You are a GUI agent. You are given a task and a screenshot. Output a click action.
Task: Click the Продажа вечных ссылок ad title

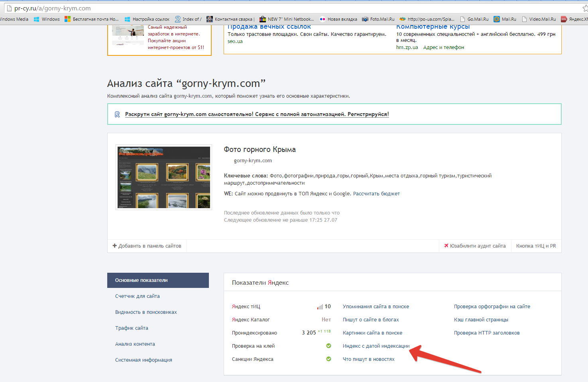[269, 27]
